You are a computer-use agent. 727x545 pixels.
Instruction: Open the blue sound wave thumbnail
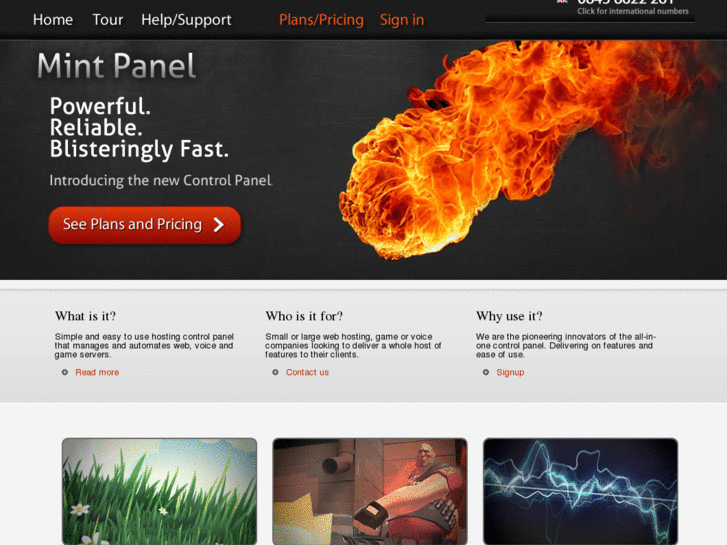[580, 492]
